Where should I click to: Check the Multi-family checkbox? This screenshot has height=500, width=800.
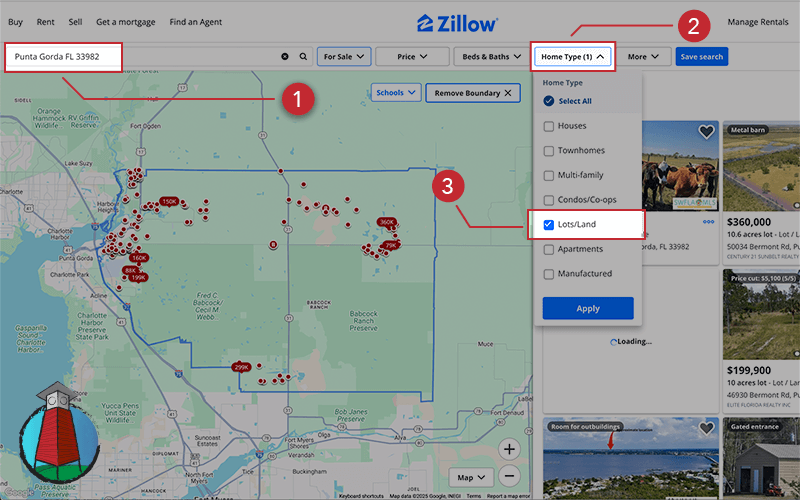tap(548, 176)
